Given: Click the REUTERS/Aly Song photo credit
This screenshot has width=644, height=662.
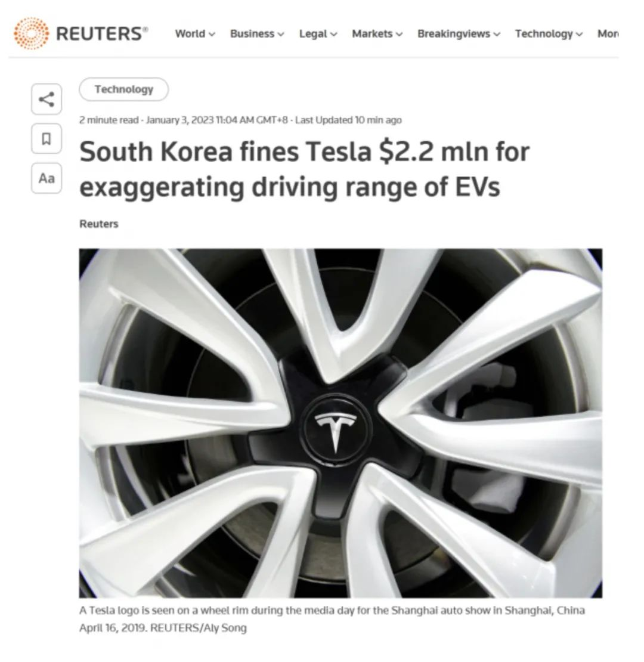Looking at the screenshot, I should 199,628.
